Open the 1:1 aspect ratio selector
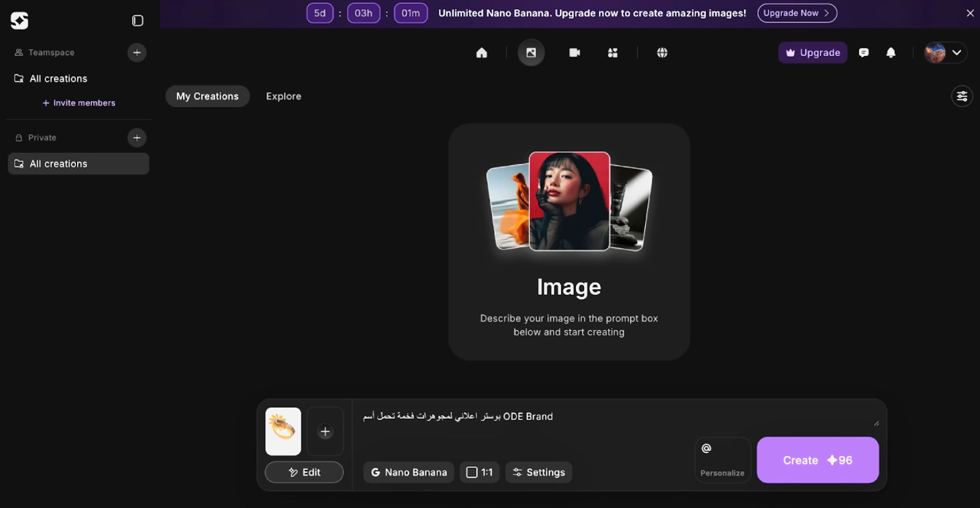Image resolution: width=980 pixels, height=508 pixels. click(479, 472)
